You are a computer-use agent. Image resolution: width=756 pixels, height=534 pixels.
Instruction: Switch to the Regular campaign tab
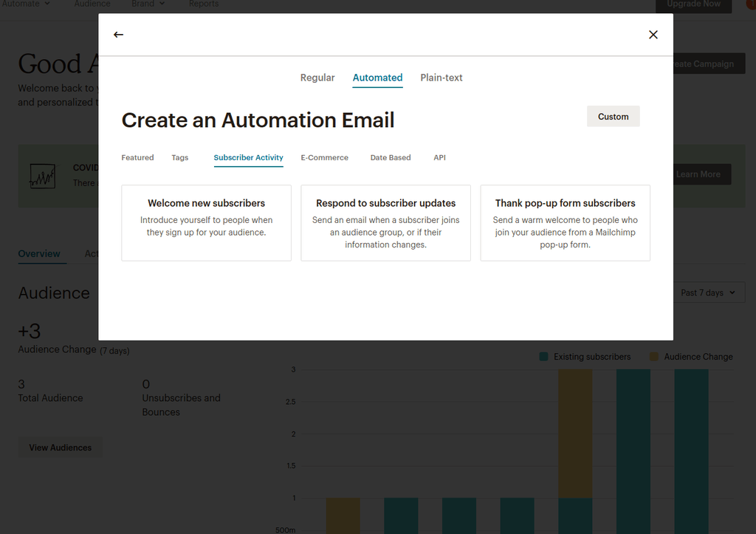317,78
